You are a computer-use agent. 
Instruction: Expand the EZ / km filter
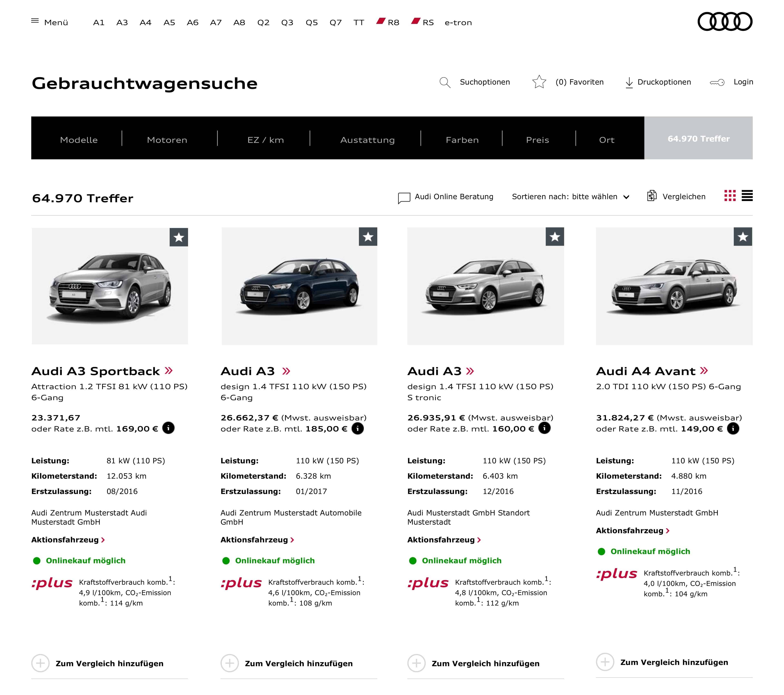pos(265,140)
